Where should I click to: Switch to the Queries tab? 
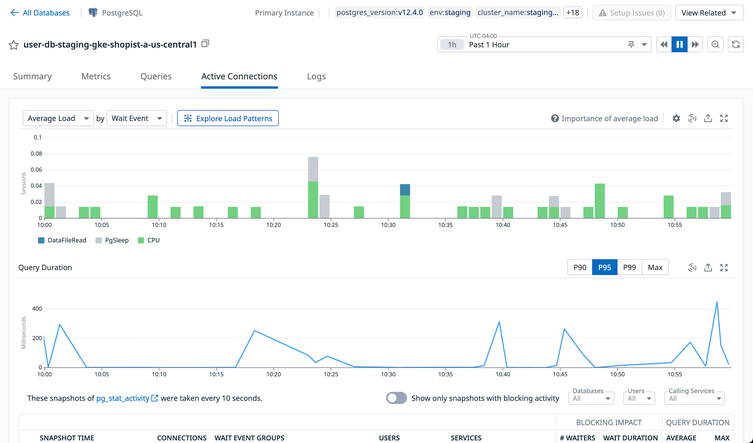tap(156, 76)
